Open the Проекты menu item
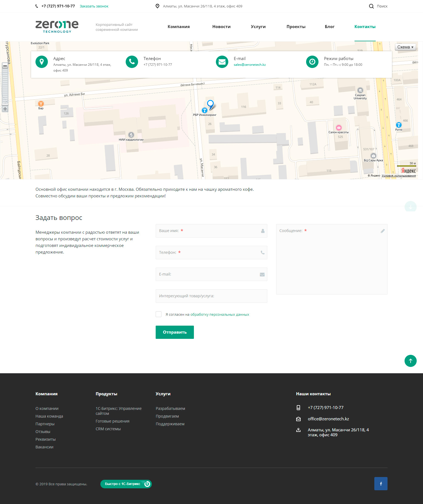This screenshot has width=423, height=504. pos(296,27)
